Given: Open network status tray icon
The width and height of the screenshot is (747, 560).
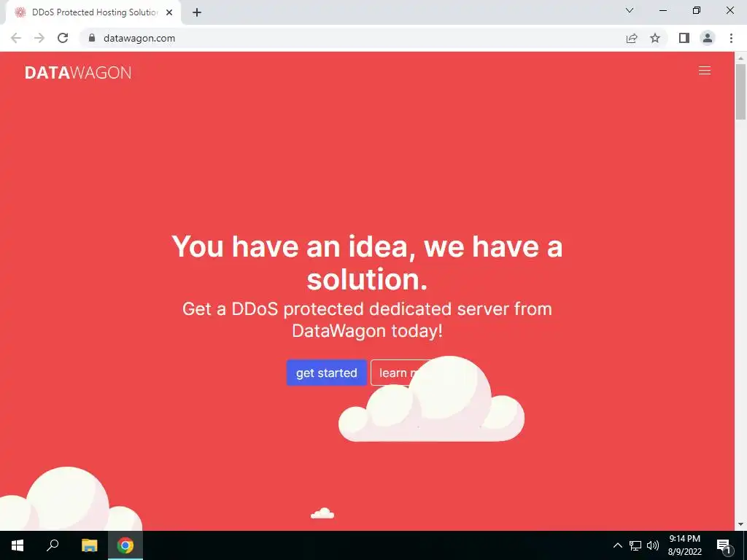Looking at the screenshot, I should pyautogui.click(x=635, y=545).
